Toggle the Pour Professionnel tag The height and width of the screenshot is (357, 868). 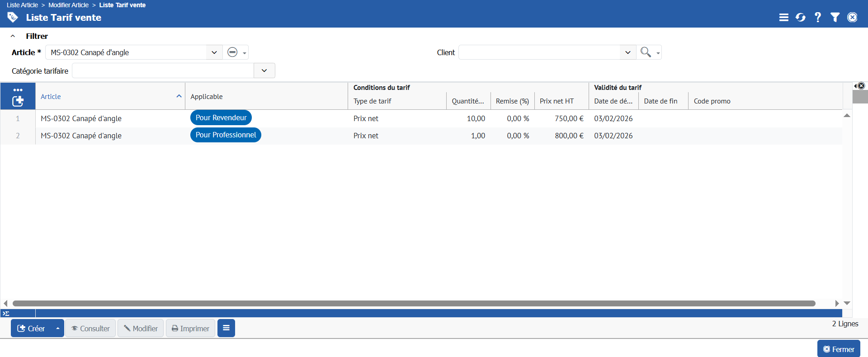226,135
